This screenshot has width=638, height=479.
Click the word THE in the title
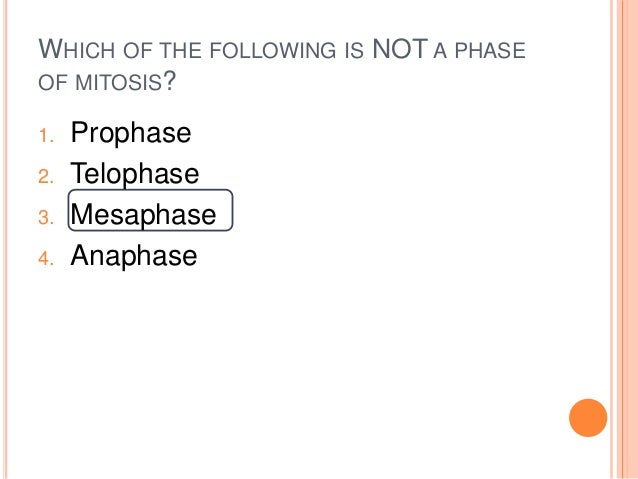point(181,50)
